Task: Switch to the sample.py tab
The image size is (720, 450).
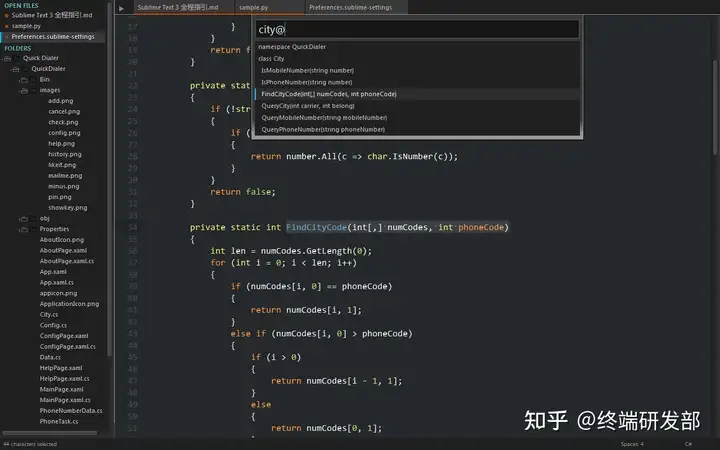Action: tap(270, 7)
